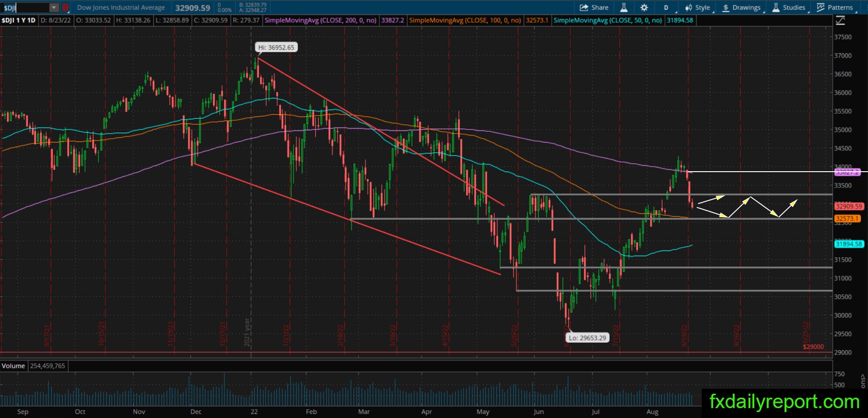Select the 100-period SimpleMovingAvg study label
This screenshot has width=868, height=418.
coord(465,20)
